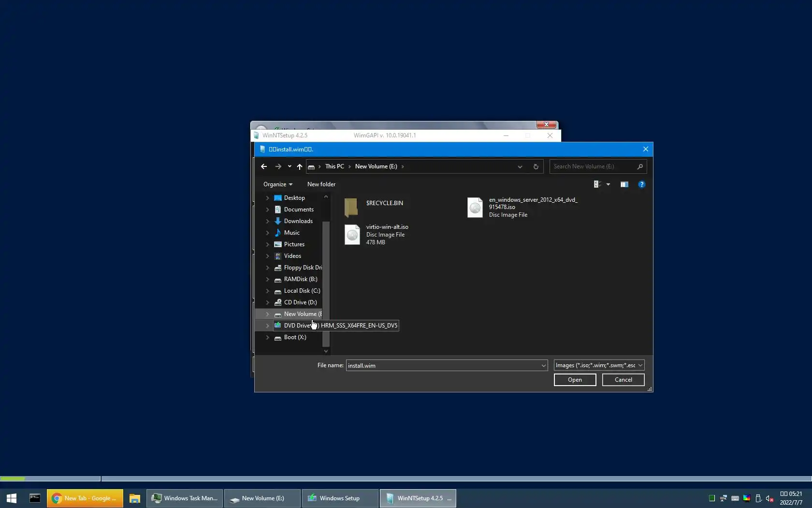Expand the Downloads tree node
This screenshot has height=508, width=812.
coord(267,221)
